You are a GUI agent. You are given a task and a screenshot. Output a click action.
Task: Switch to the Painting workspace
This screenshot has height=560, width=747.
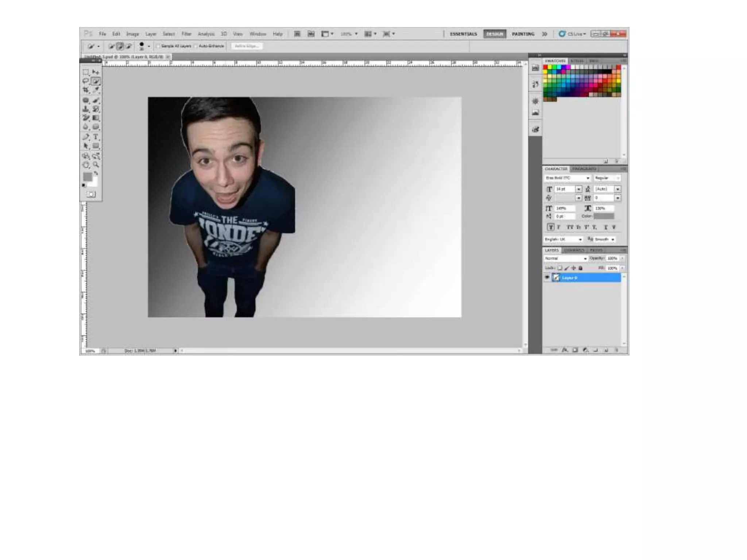coord(523,34)
